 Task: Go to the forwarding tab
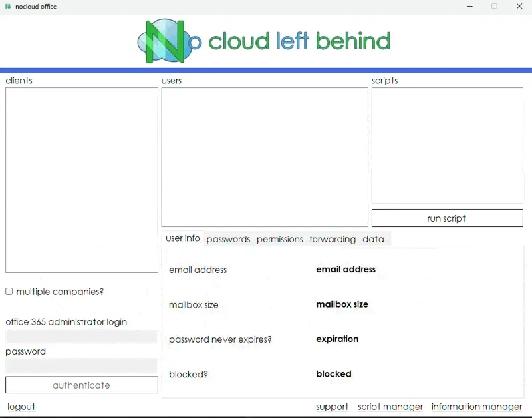(x=332, y=239)
